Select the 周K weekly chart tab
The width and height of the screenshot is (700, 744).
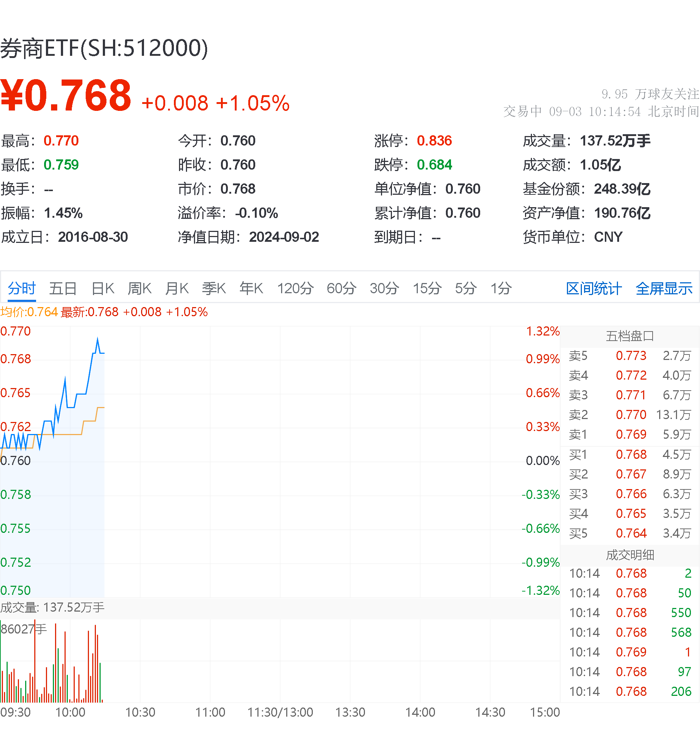click(139, 288)
